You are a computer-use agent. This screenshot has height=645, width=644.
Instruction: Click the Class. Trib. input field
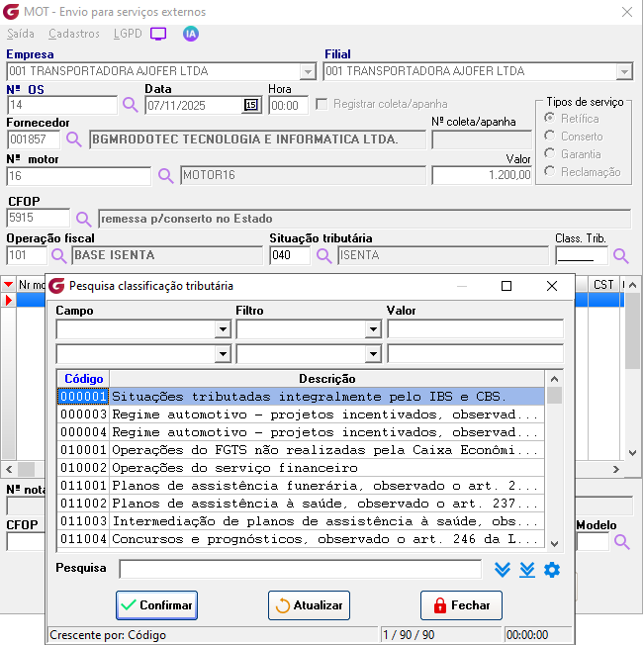pos(582,255)
